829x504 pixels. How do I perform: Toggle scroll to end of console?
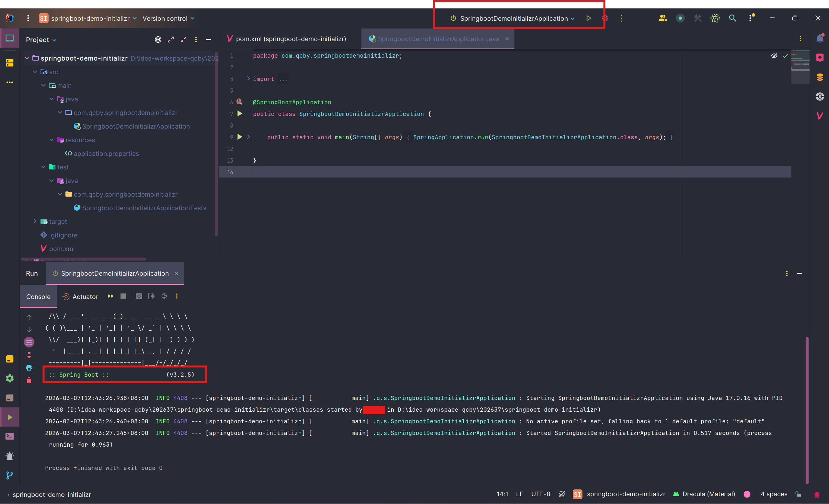(29, 355)
